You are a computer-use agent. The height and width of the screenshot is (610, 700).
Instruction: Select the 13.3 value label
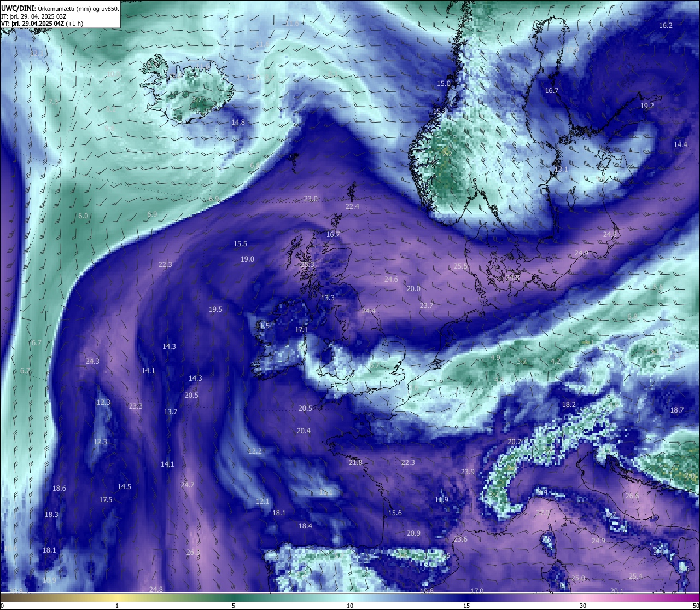click(x=328, y=298)
